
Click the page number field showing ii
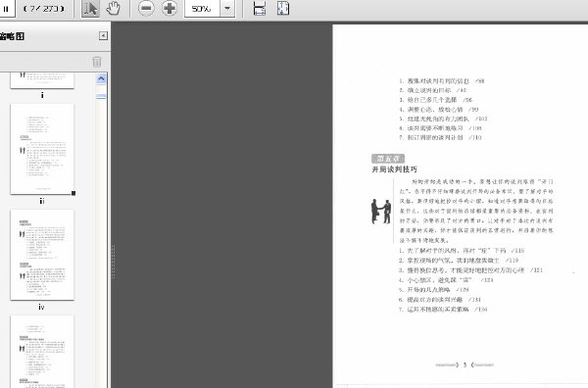coord(7,8)
